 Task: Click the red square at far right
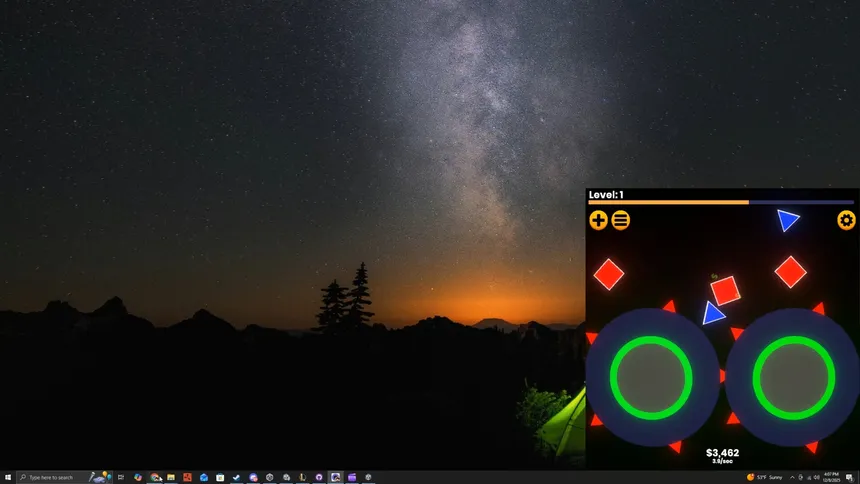tap(790, 271)
